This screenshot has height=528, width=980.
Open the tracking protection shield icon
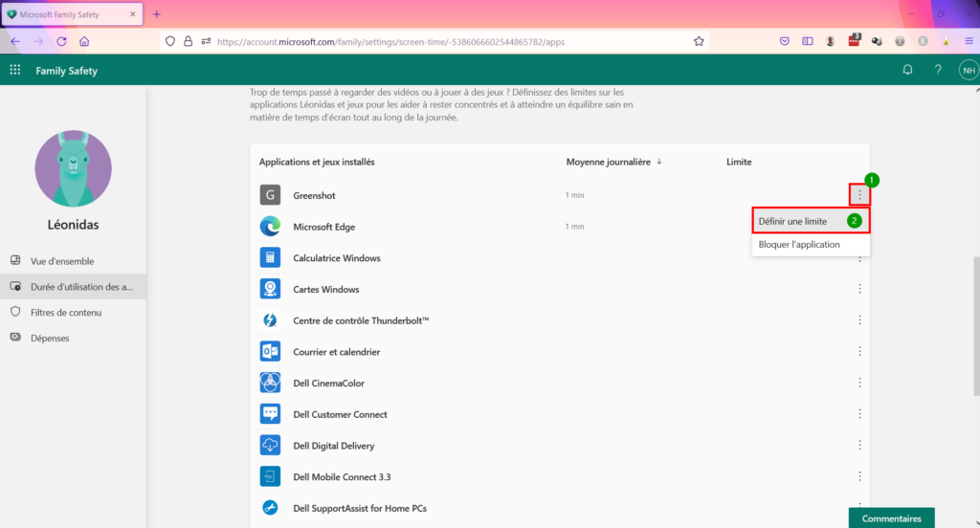170,41
